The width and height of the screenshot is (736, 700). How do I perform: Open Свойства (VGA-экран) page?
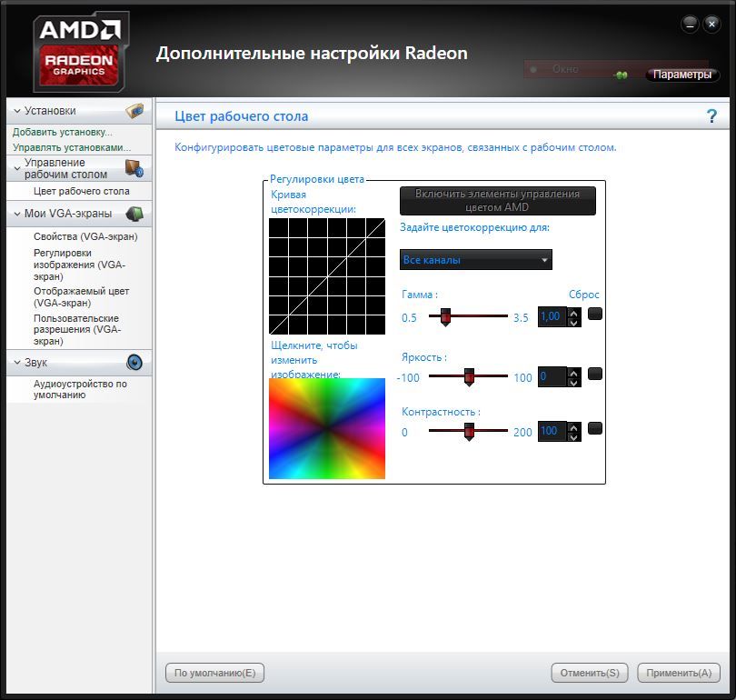(x=85, y=236)
